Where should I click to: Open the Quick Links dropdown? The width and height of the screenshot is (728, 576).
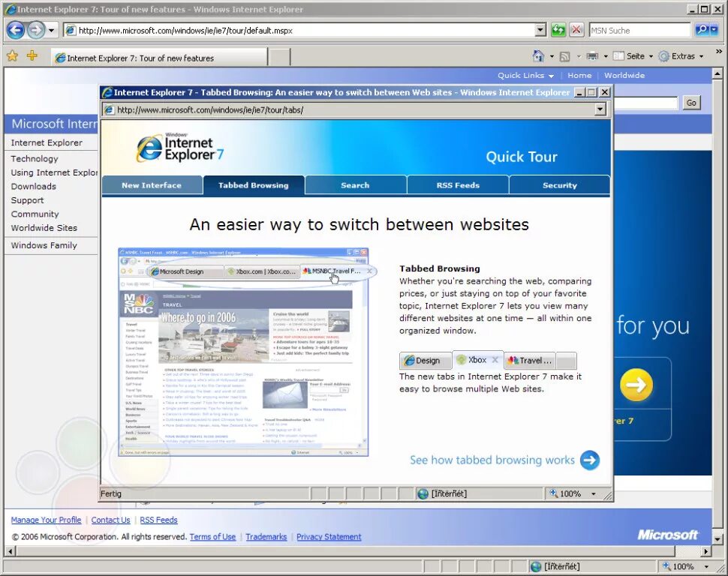tap(525, 75)
